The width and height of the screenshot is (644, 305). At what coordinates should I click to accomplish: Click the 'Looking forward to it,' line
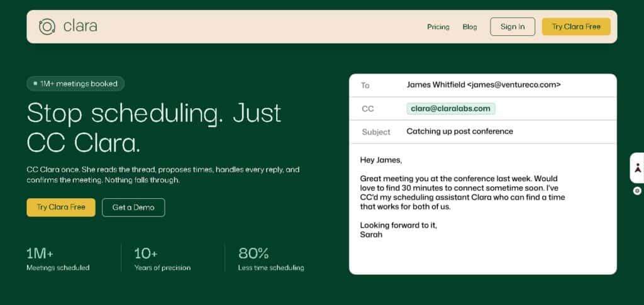(398, 225)
